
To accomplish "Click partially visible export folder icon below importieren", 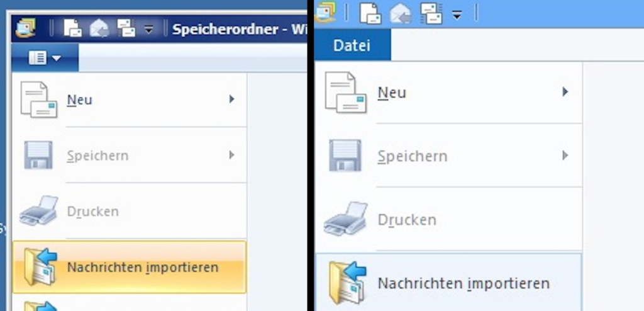I will point(41,306).
